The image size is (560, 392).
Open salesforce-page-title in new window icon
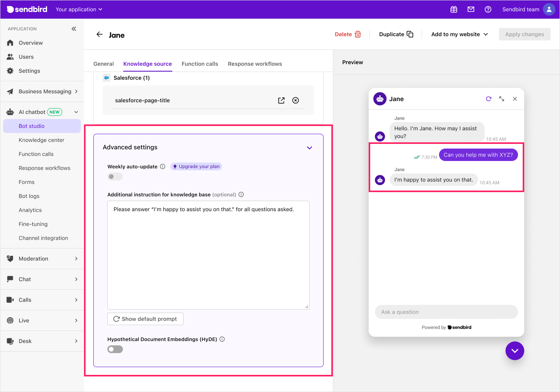[282, 100]
